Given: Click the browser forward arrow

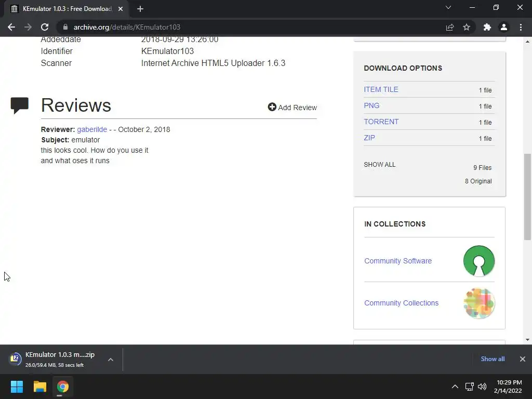Looking at the screenshot, I should coord(28,27).
